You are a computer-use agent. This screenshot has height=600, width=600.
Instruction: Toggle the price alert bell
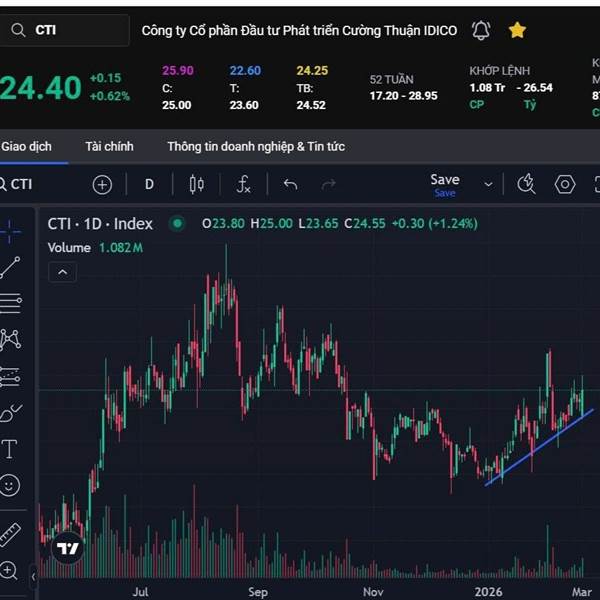481,30
